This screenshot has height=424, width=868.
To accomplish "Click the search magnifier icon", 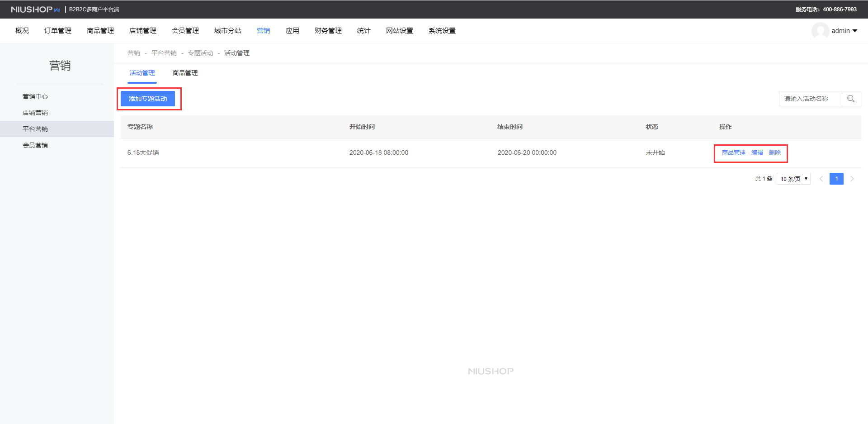I will click(x=851, y=99).
